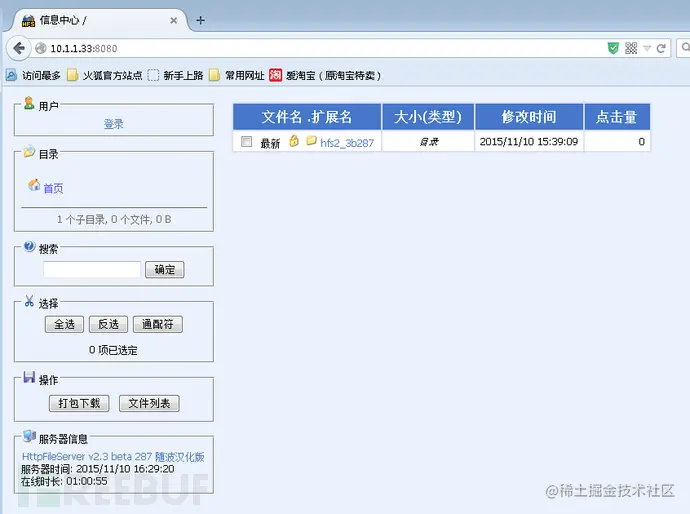Click the 反选 invert selection button

(x=108, y=324)
